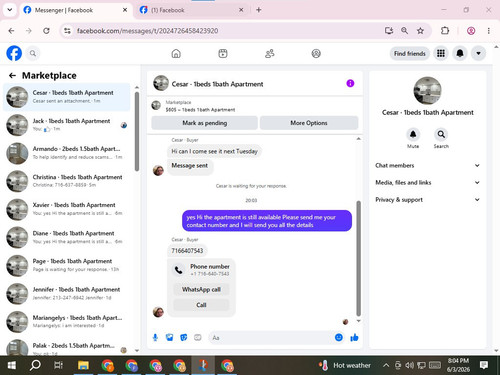Click the Call button under phone number

point(201,305)
